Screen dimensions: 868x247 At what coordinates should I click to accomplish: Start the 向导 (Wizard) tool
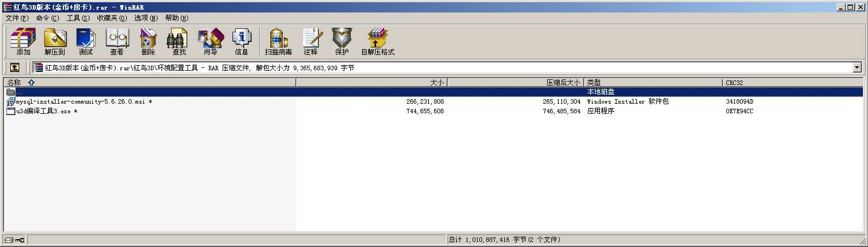[210, 41]
